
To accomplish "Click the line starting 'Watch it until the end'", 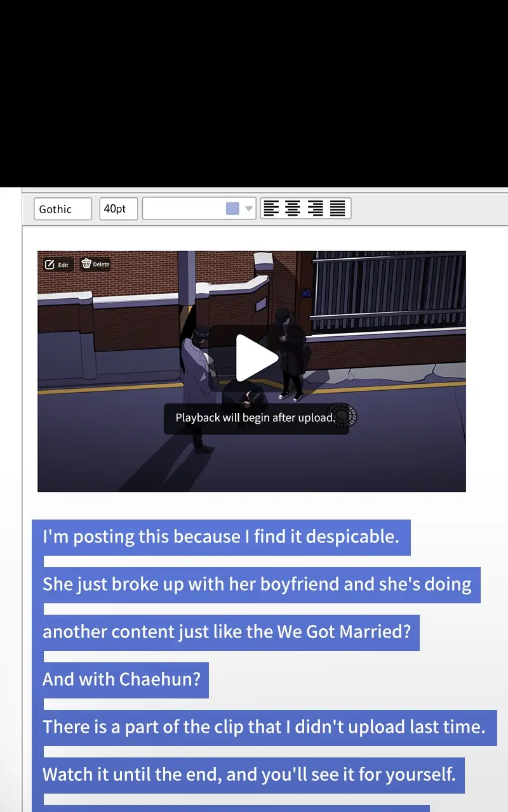I will point(249,775).
